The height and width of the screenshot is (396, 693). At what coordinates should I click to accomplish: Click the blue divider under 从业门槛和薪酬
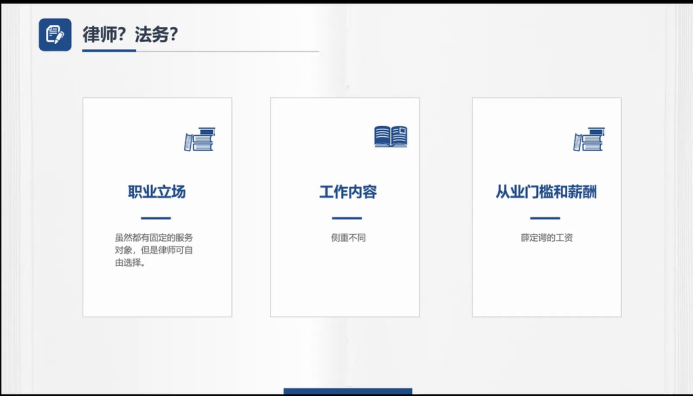coord(545,218)
